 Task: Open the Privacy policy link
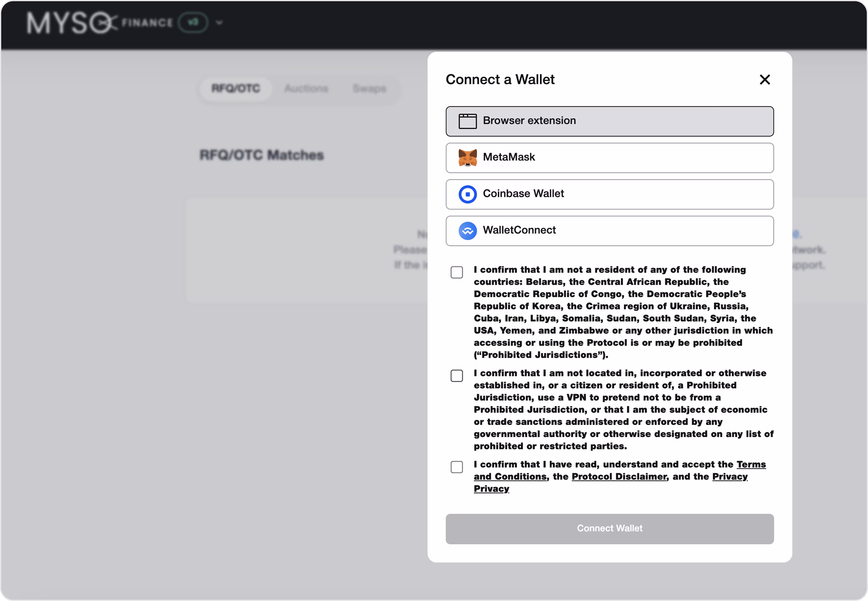pyautogui.click(x=729, y=476)
